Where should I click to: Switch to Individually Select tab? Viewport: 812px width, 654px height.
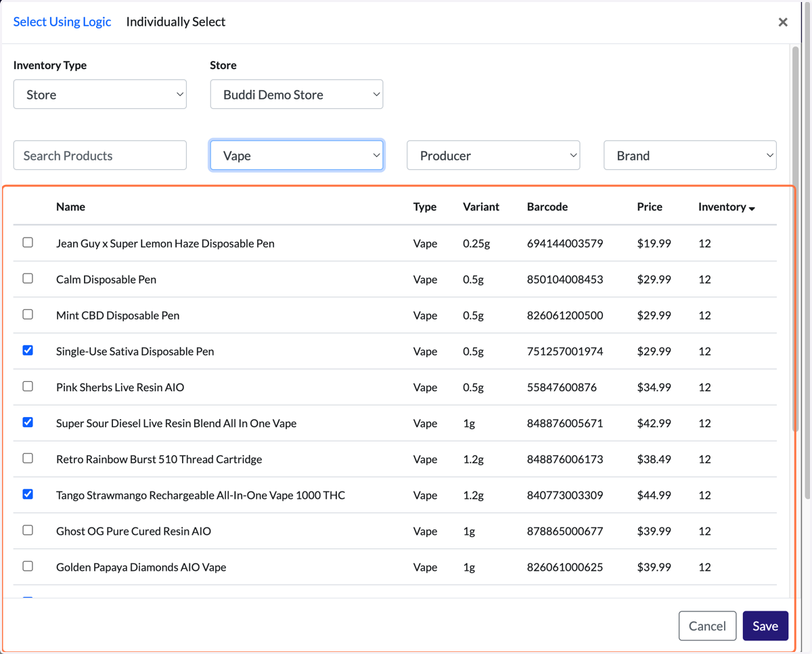point(176,22)
